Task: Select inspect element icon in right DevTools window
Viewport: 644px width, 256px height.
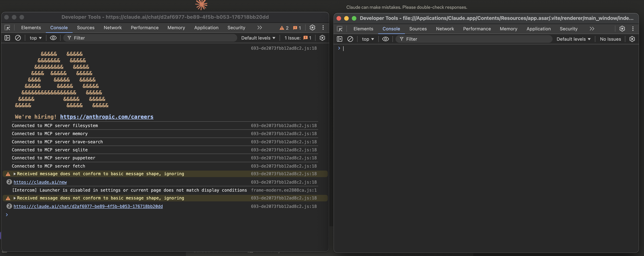Action: click(340, 29)
